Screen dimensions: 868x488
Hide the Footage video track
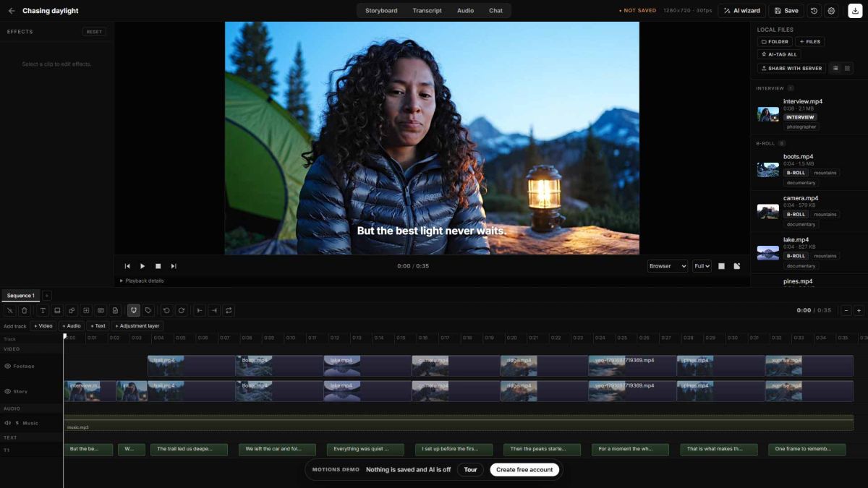[x=7, y=367]
